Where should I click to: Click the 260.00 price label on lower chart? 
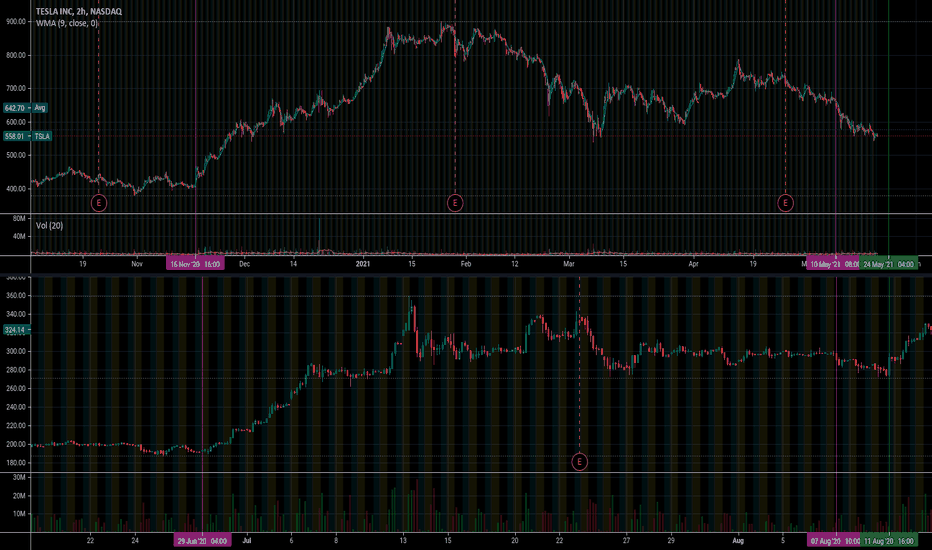tap(16, 388)
